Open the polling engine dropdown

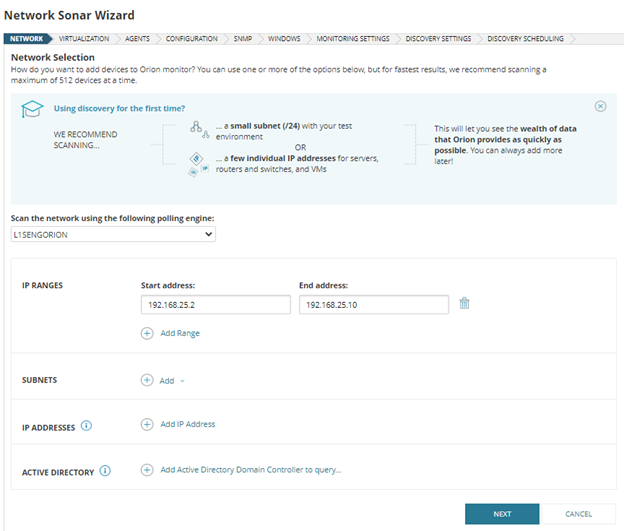coord(113,234)
